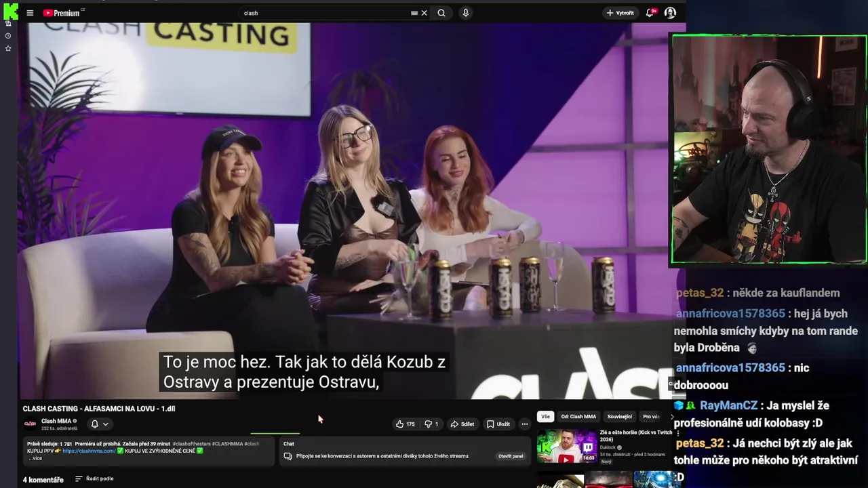The height and width of the screenshot is (488, 868).
Task: Open video title Zlé a ešte horšie
Action: pos(635,436)
